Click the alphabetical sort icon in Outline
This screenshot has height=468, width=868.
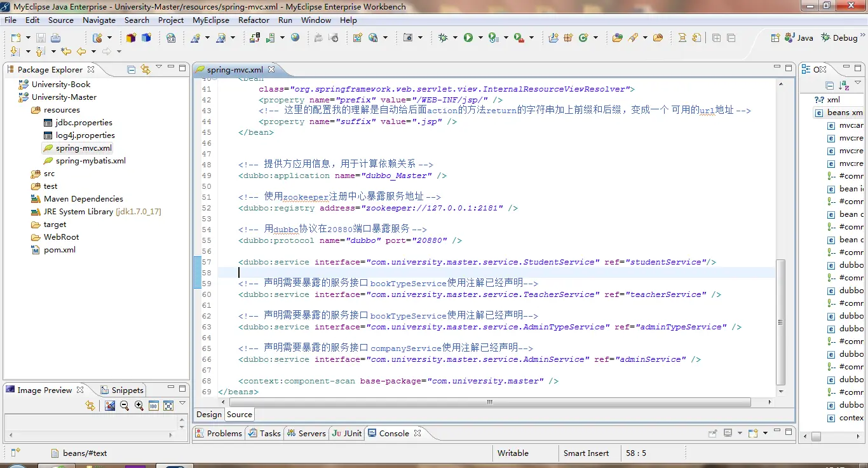click(844, 85)
